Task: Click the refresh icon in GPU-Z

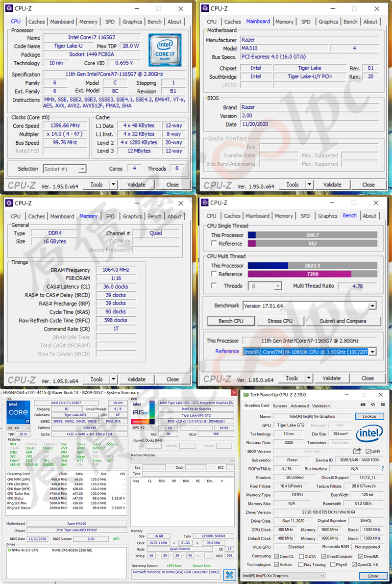Action: 372,405
